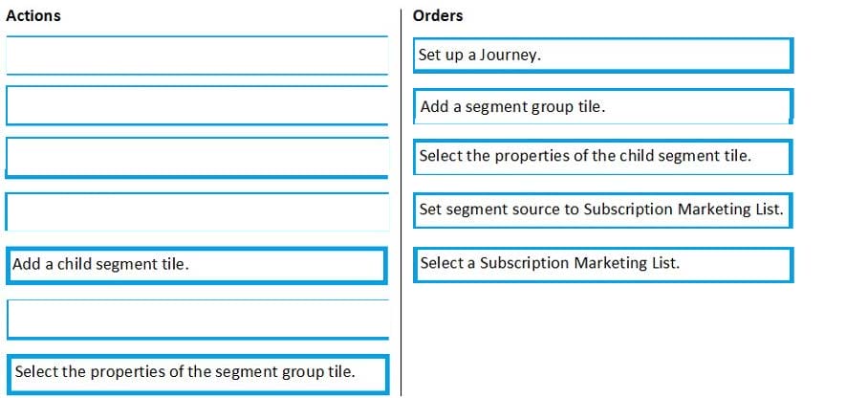Click the third empty Actions slot from top
Image resolution: width=868 pixels, height=398 pixels.
196,157
